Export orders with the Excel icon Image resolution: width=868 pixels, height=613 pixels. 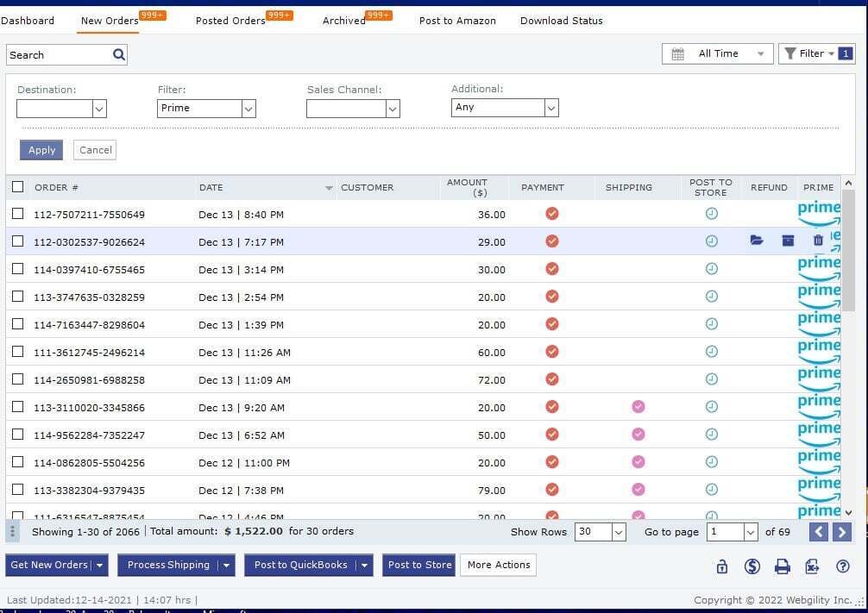click(x=812, y=566)
